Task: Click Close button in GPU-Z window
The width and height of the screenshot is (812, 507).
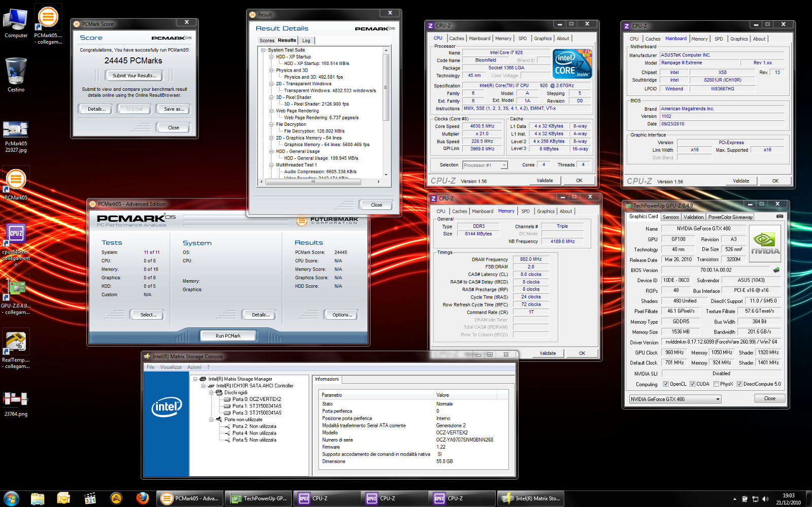Action: tap(769, 398)
